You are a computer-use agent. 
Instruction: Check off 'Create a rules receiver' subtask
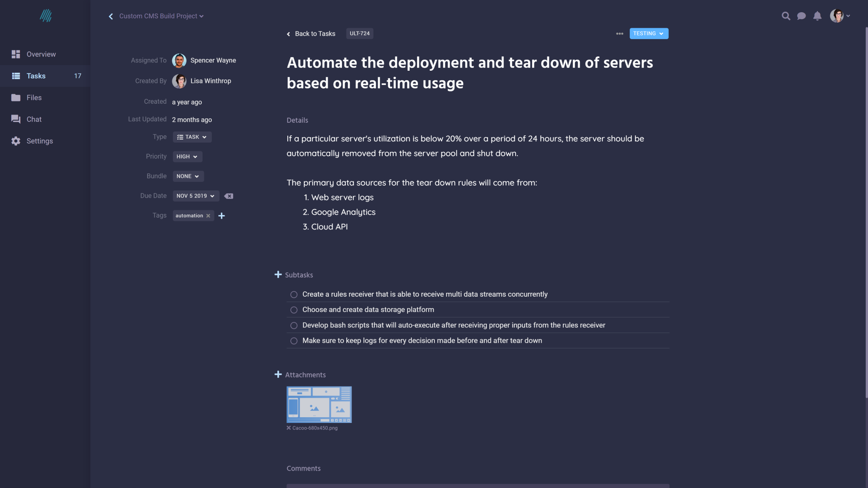294,295
